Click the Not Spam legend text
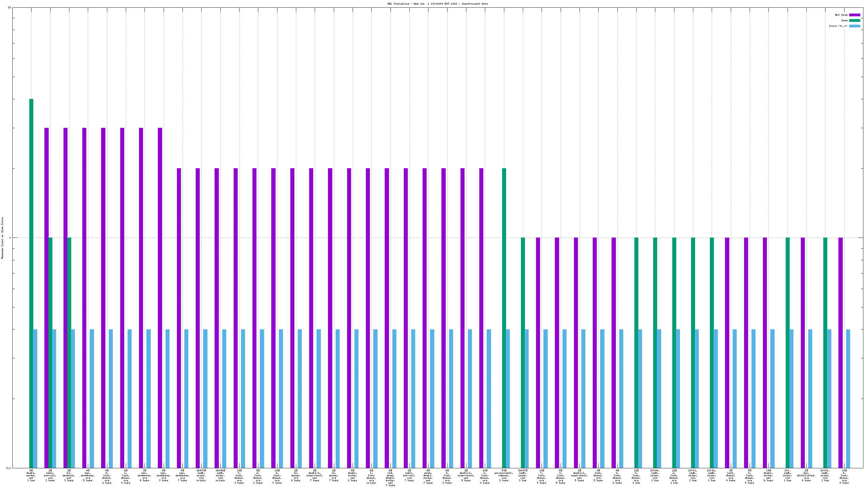The width and height of the screenshot is (868, 488). (841, 15)
